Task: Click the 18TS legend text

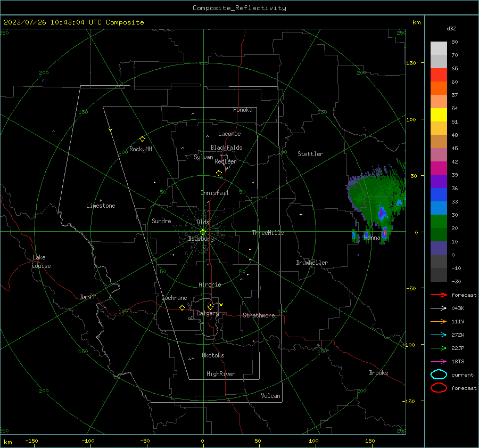Action: (x=458, y=362)
